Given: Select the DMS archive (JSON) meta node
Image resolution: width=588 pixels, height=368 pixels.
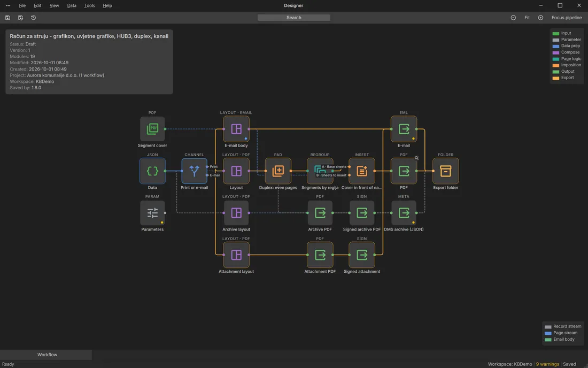Looking at the screenshot, I should (x=404, y=213).
